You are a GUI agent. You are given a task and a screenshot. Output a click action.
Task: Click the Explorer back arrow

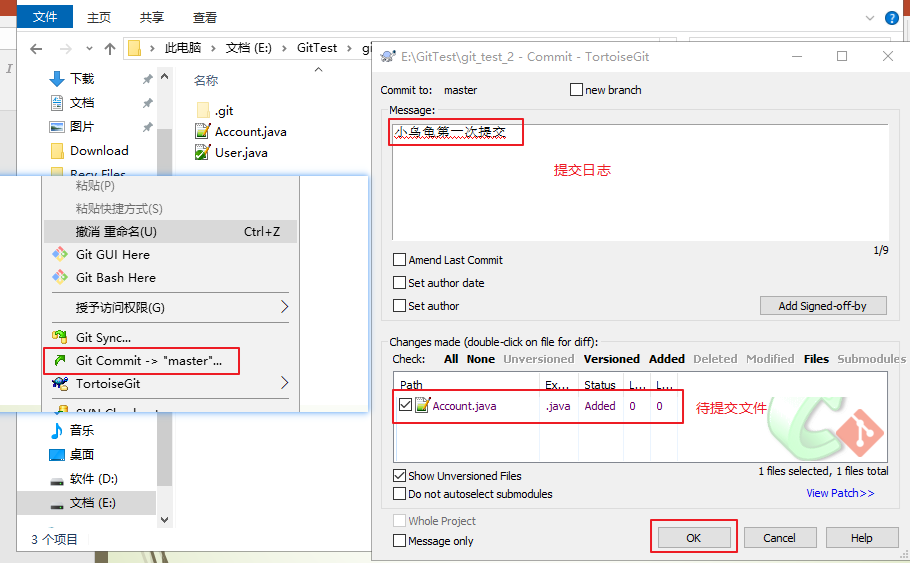[x=36, y=49]
